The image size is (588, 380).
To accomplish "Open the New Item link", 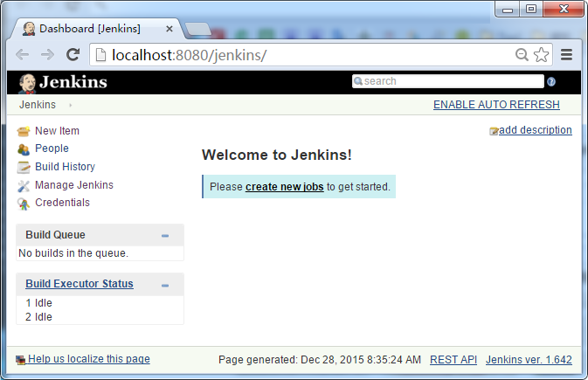I will 57,131.
